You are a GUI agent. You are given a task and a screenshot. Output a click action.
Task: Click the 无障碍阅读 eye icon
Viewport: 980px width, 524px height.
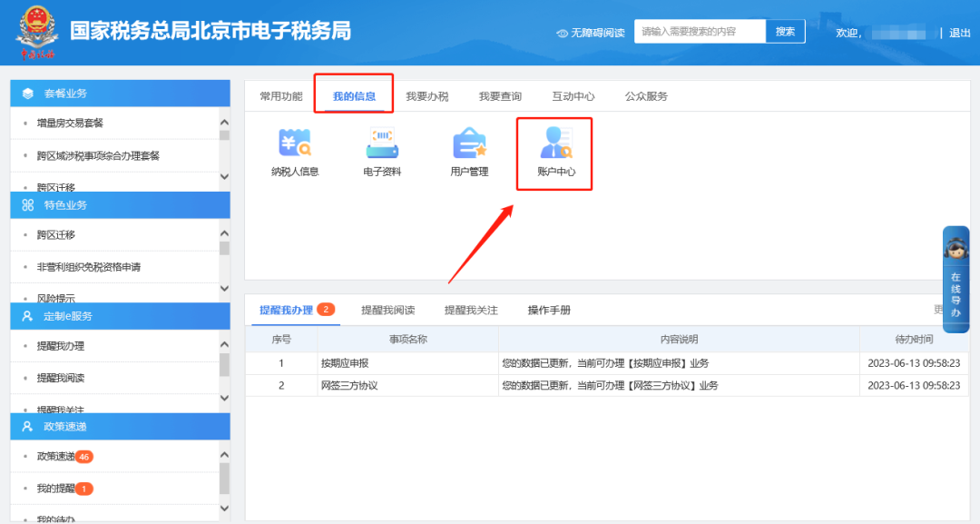click(x=562, y=33)
